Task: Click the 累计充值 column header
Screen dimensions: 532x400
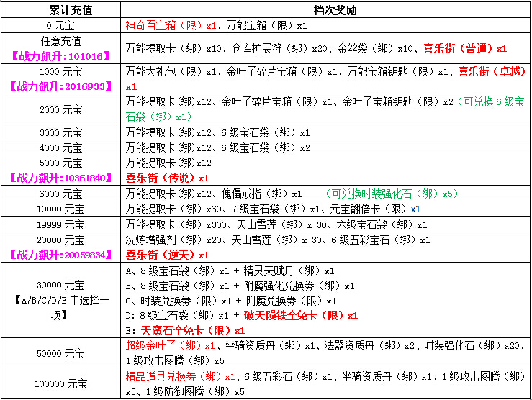Action: click(x=61, y=10)
